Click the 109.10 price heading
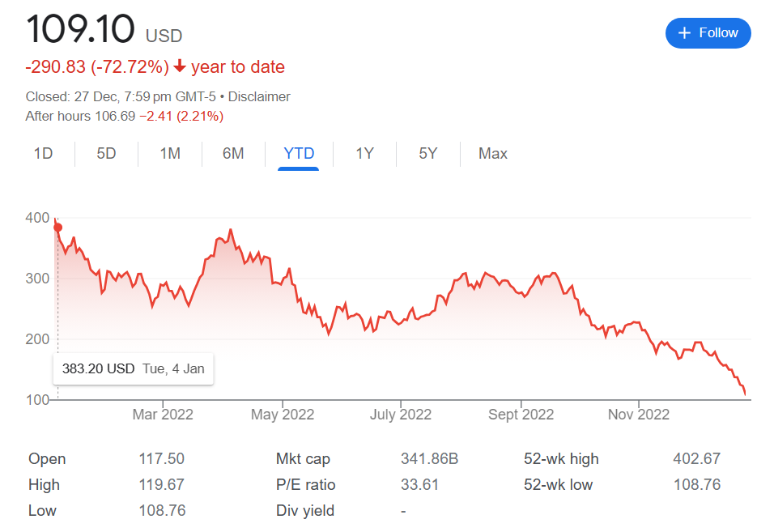Screen dimensions: 774x532 [x=80, y=29]
